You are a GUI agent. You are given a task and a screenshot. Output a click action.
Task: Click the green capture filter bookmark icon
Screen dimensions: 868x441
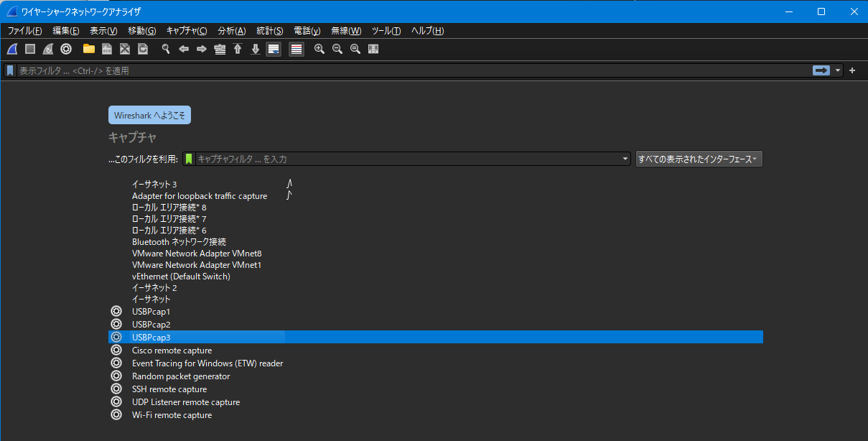pyautogui.click(x=189, y=159)
